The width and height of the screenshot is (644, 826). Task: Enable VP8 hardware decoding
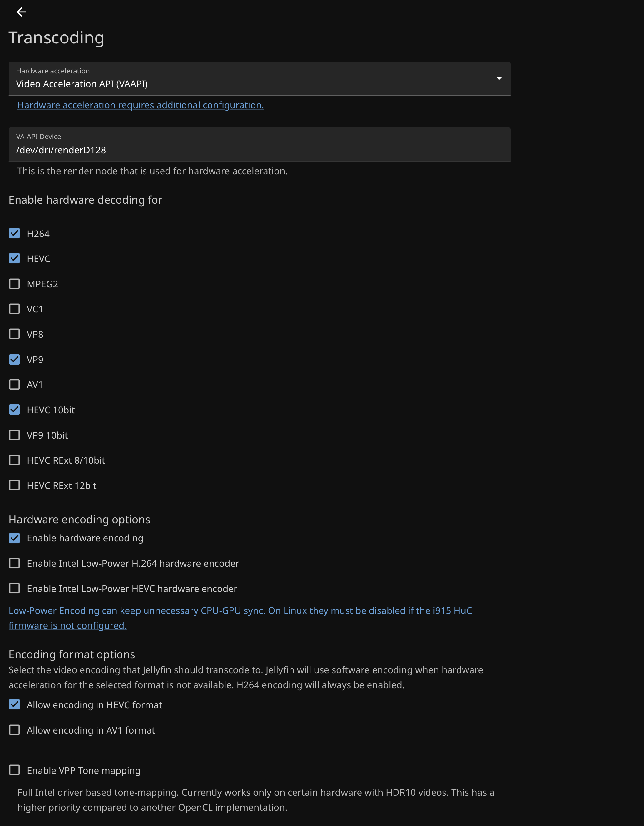14,334
